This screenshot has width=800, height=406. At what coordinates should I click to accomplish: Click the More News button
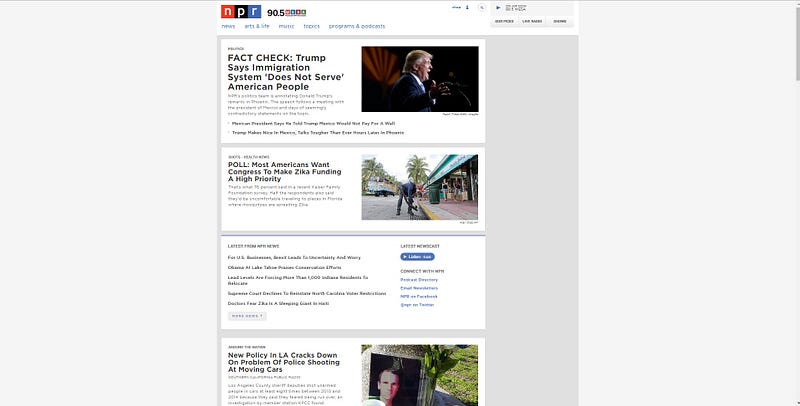pos(247,316)
